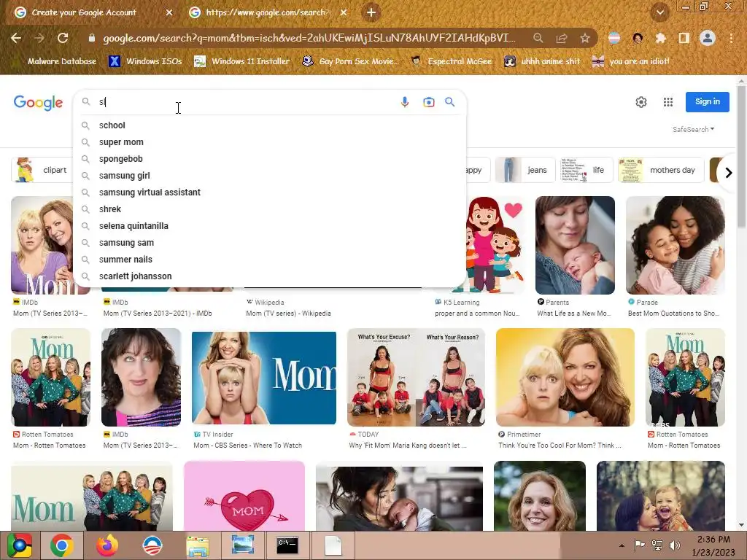Filter images by jeans chip

point(525,170)
